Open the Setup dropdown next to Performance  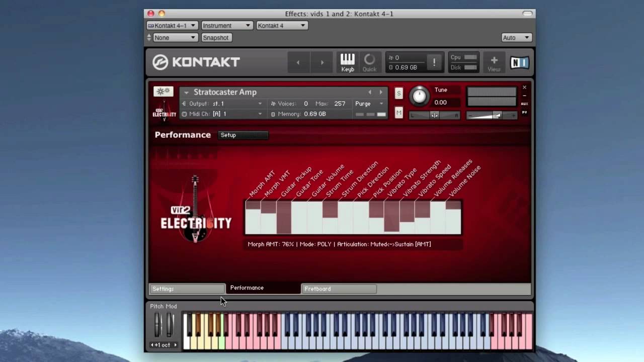tap(244, 135)
